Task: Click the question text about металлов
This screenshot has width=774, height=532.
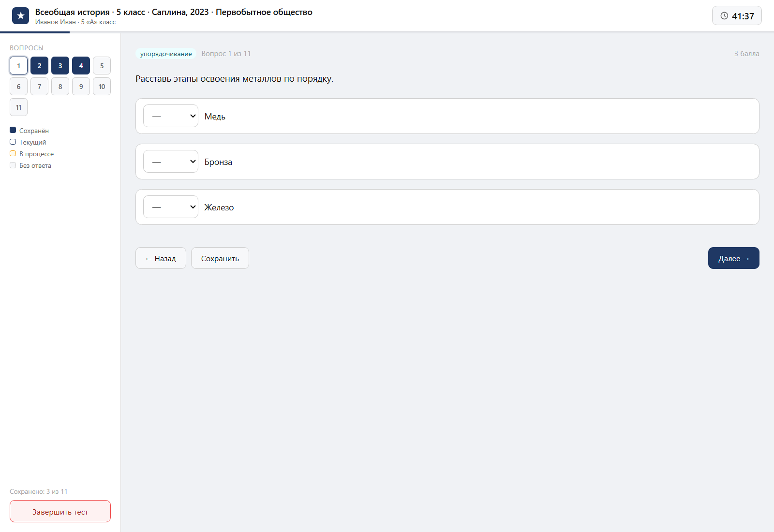Action: tap(234, 79)
